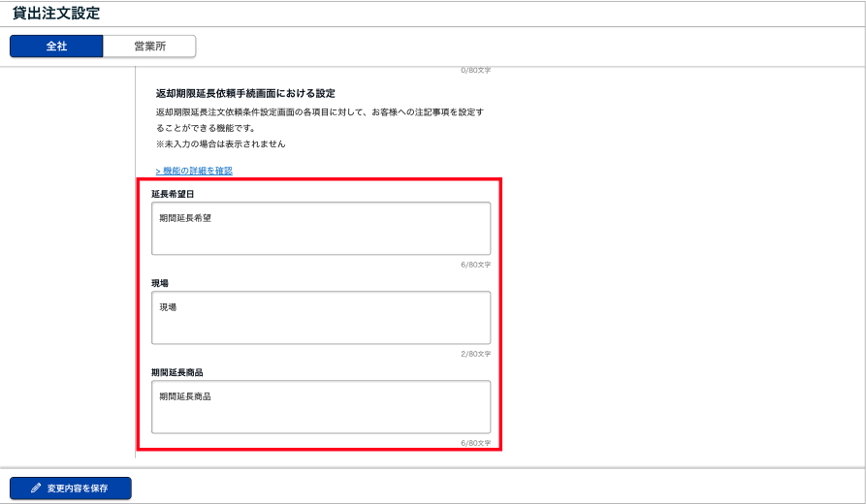Focus the 延長希望日 text area
866x504 pixels.
point(321,229)
